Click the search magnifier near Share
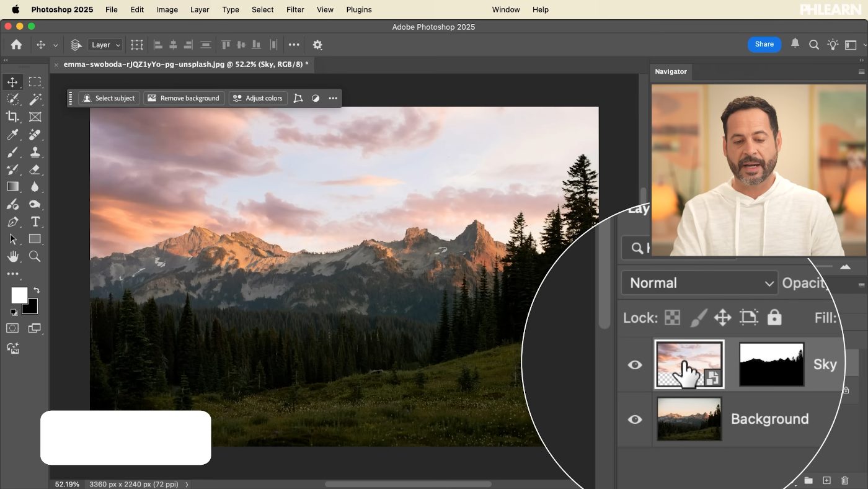This screenshot has width=868, height=489. pos(814,45)
